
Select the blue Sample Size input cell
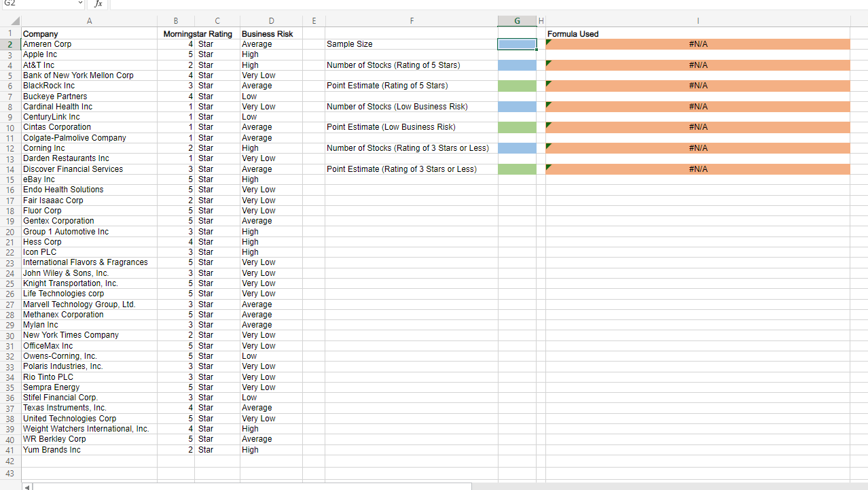click(516, 43)
